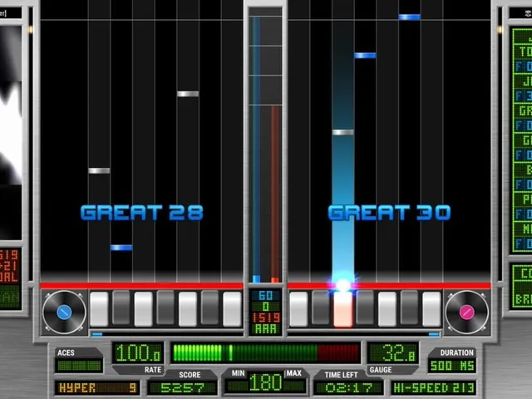Click the GAUGE 32.8 percentage readout
The image size is (532, 399).
393,353
